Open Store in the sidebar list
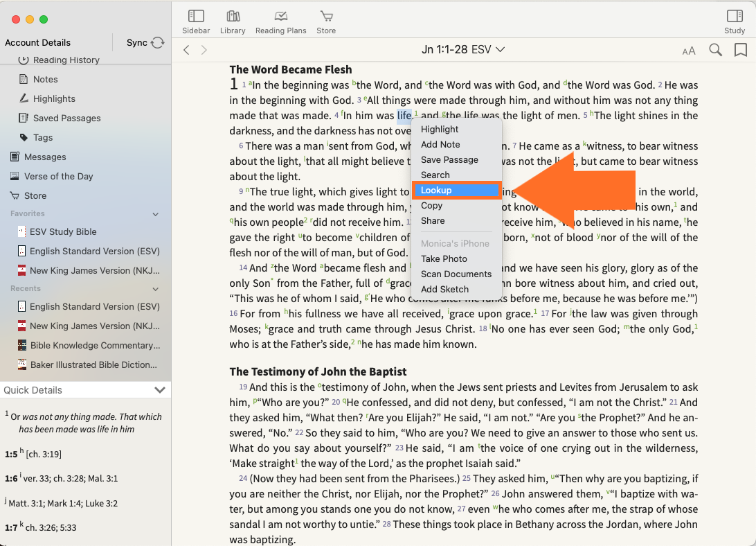The height and width of the screenshot is (546, 756). (x=35, y=195)
